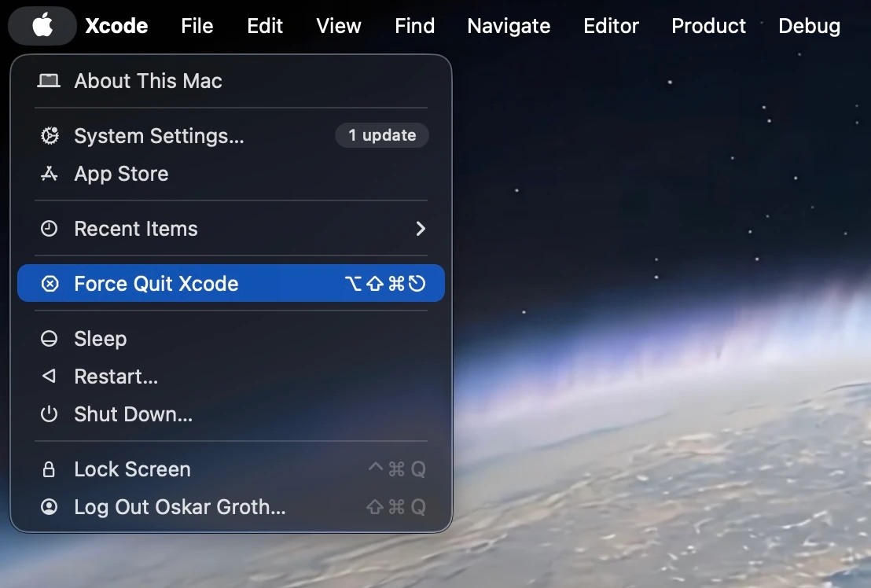Open the File menu in the menu bar
This screenshot has height=588, width=871.
click(x=197, y=26)
